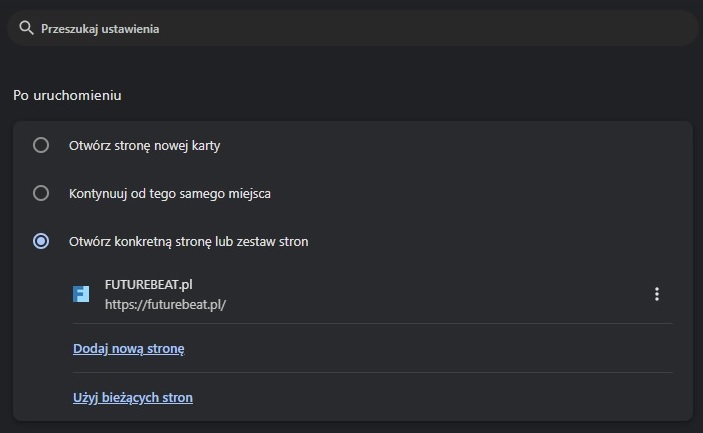The image size is (703, 433).
Task: Click the 'Po uruchomieniu' section heading
Action: pyautogui.click(x=67, y=96)
